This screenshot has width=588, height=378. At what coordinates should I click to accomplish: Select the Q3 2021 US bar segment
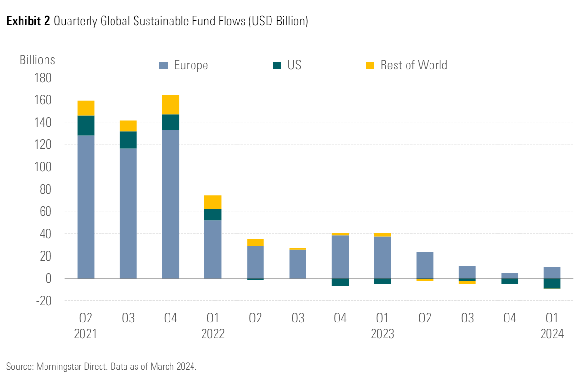point(128,140)
